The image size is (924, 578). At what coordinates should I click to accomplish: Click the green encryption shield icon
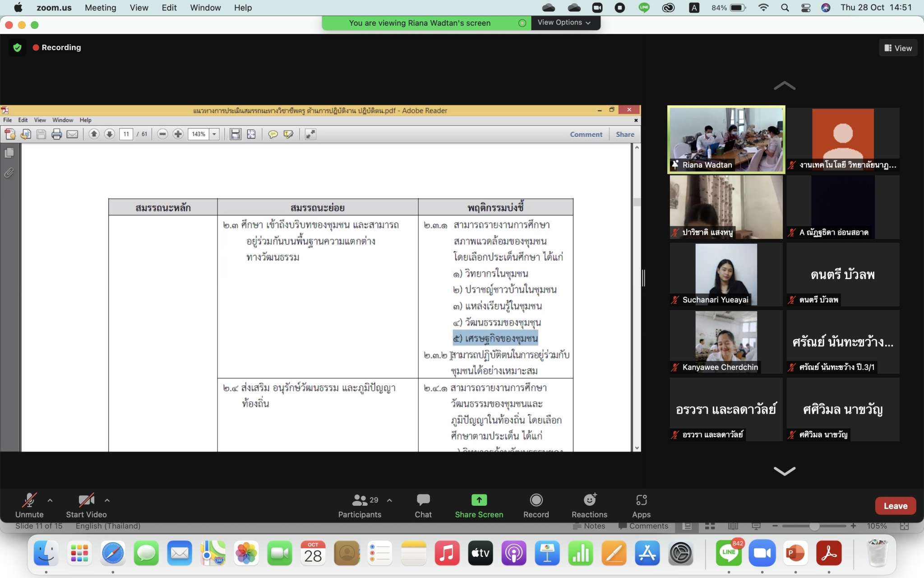(x=17, y=47)
